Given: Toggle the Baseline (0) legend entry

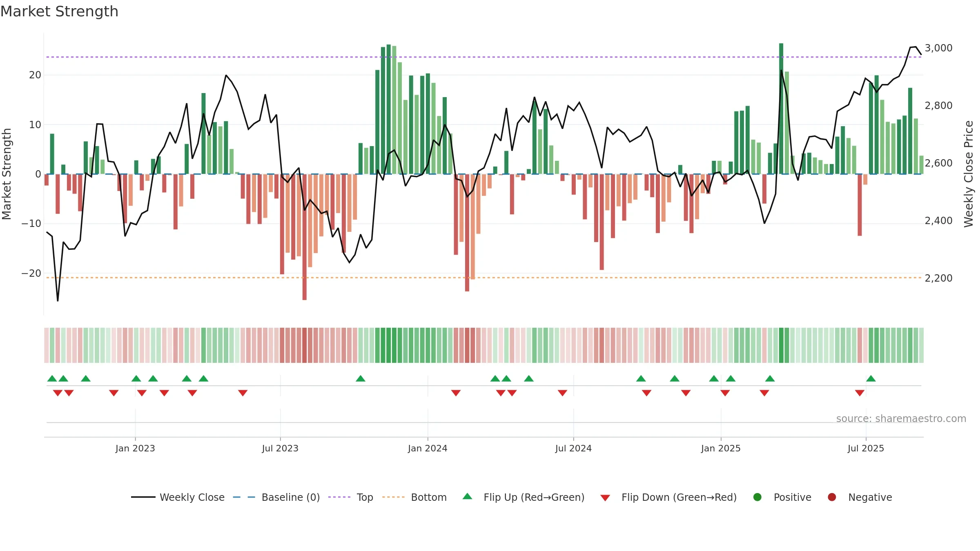Looking at the screenshot, I should point(276,497).
